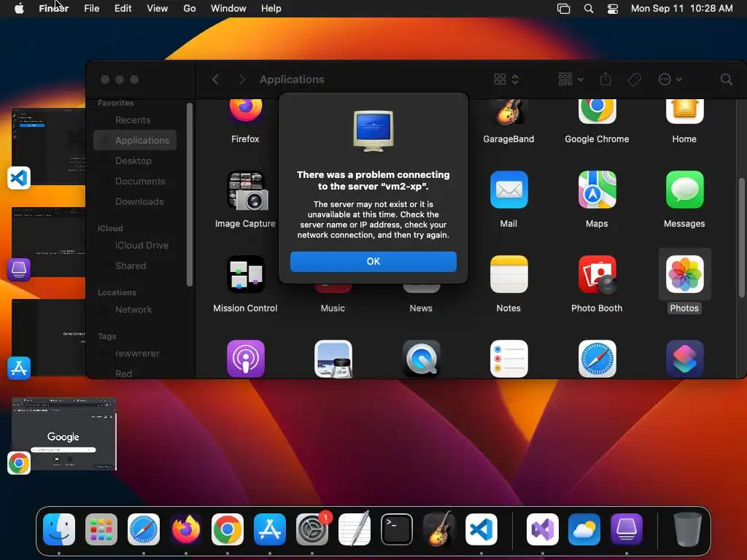Select the Podcasts app icon in Finder

pyautogui.click(x=245, y=359)
